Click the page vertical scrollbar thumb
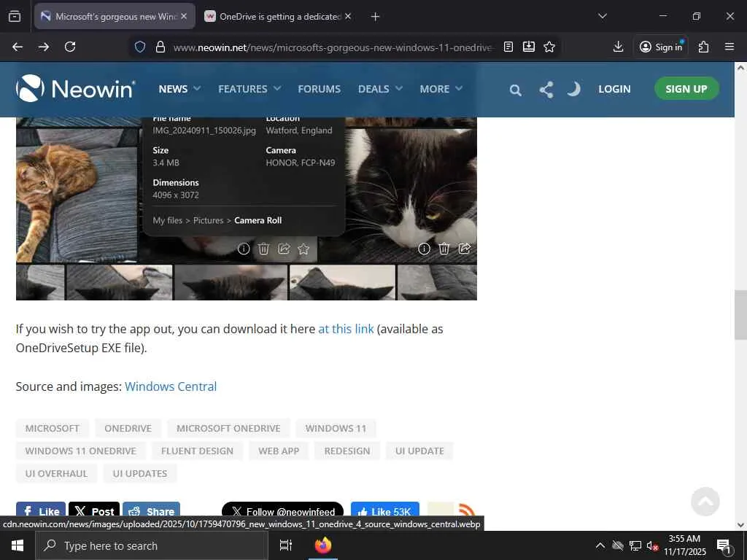This screenshot has height=560, width=747. tap(740, 315)
